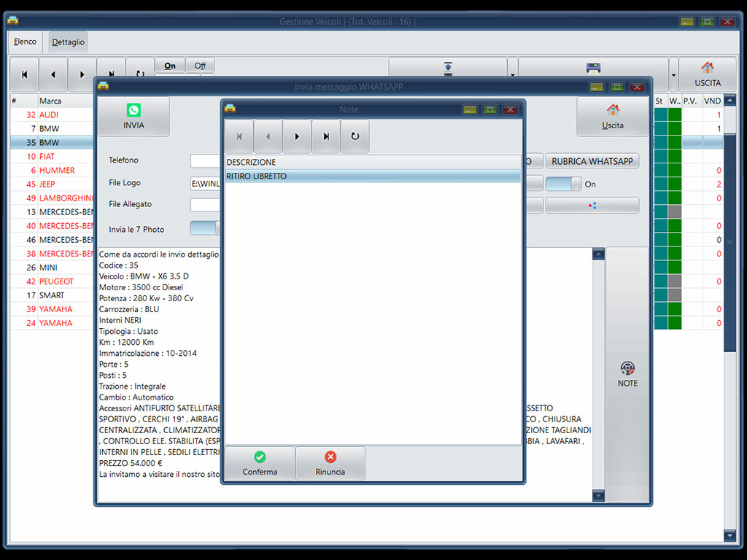Select the JEEP row in the vehicle list

pos(53,184)
